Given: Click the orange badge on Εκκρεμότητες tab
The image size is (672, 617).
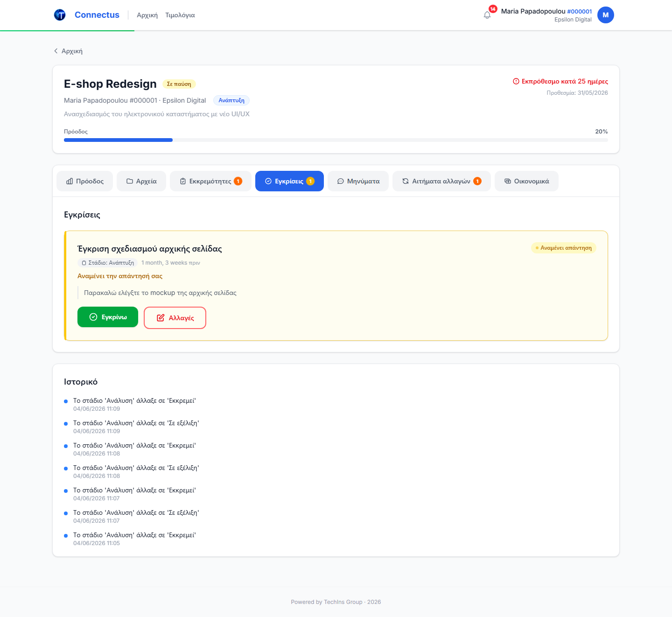Looking at the screenshot, I should pyautogui.click(x=238, y=181).
